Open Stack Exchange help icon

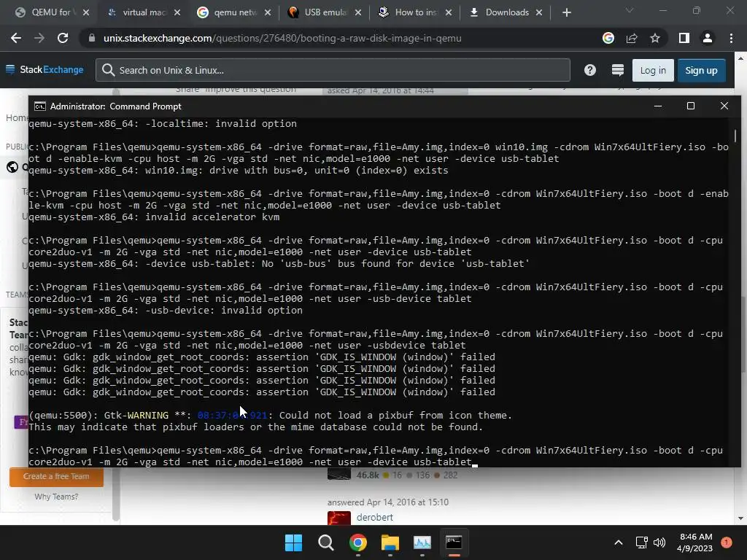coord(589,70)
